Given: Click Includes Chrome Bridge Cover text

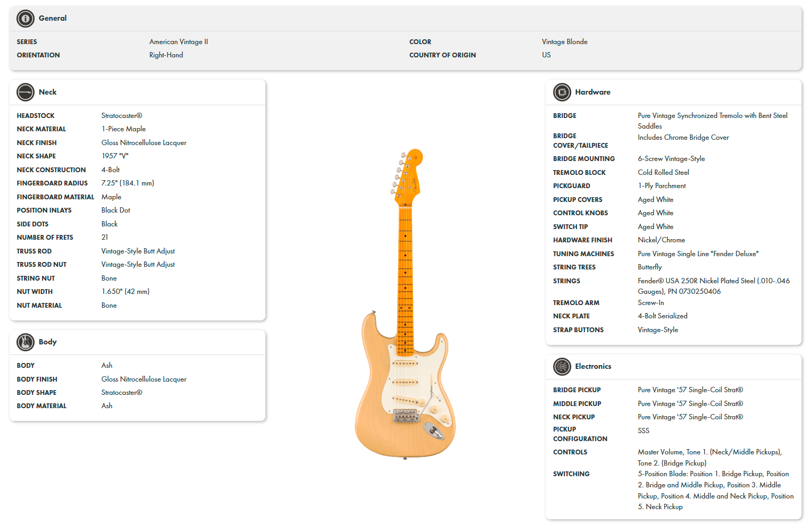Looking at the screenshot, I should tap(683, 138).
